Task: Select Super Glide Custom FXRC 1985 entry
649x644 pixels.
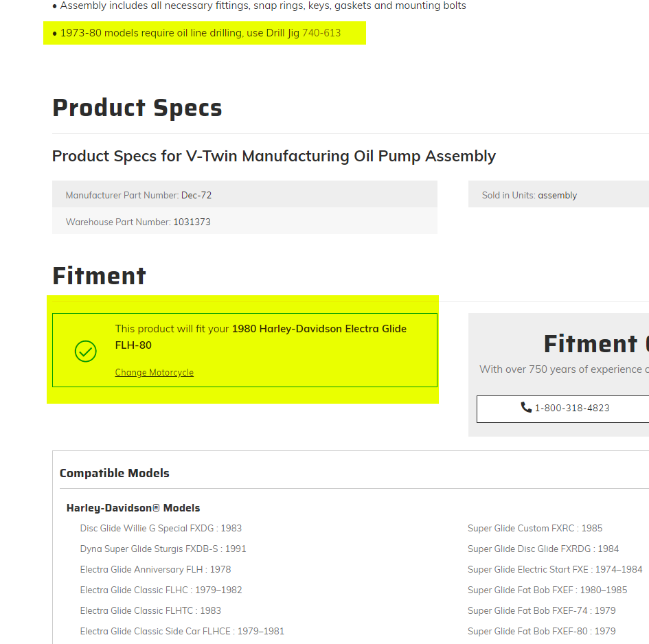Action: click(x=535, y=528)
